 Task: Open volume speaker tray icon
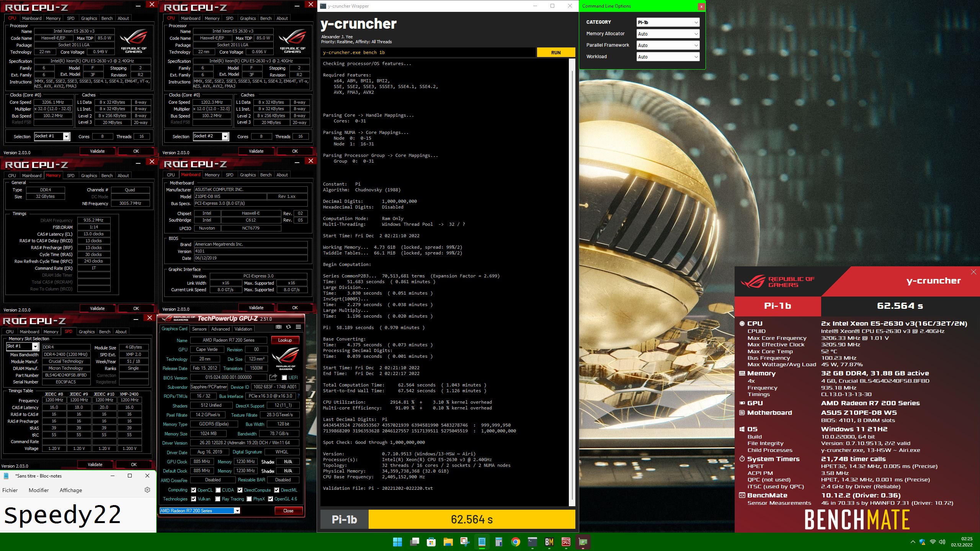[942, 542]
